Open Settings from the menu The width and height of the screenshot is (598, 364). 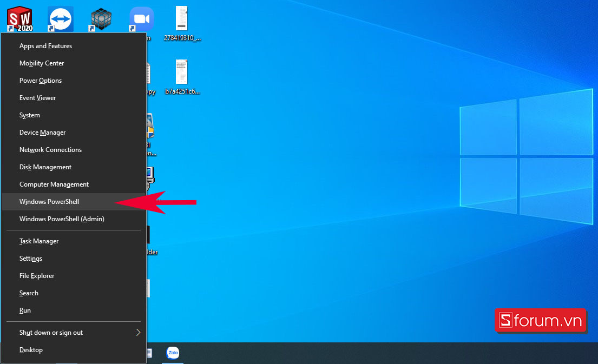pos(74,259)
